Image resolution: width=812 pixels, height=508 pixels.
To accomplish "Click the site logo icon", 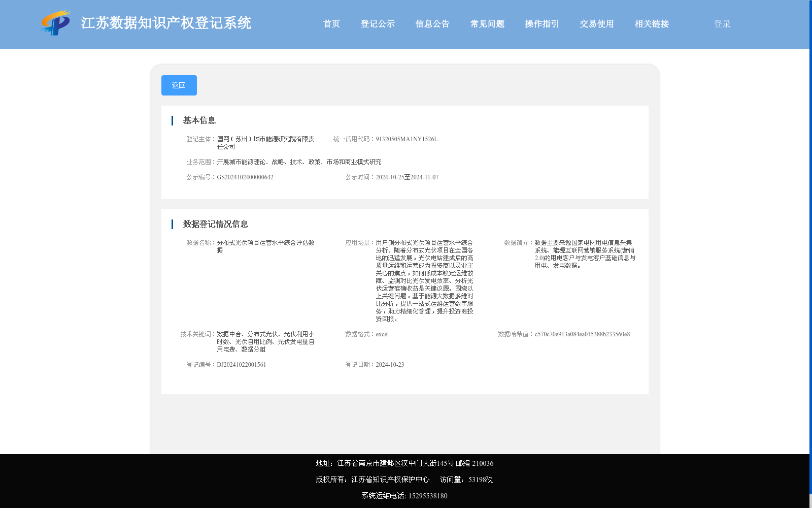I will point(56,23).
